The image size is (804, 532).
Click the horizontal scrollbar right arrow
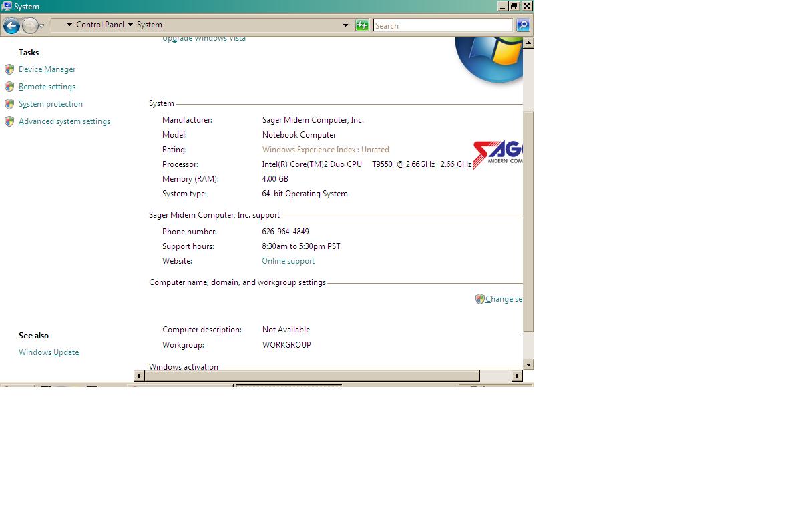click(517, 376)
